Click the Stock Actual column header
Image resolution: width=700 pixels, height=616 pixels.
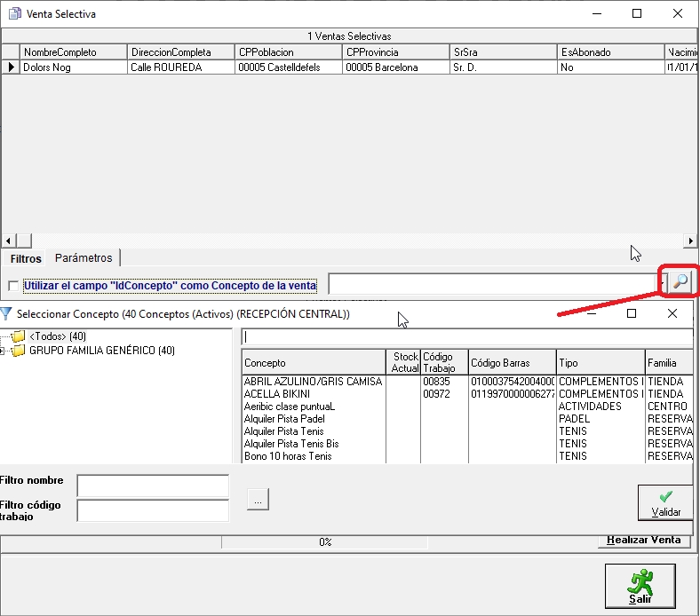(x=403, y=363)
